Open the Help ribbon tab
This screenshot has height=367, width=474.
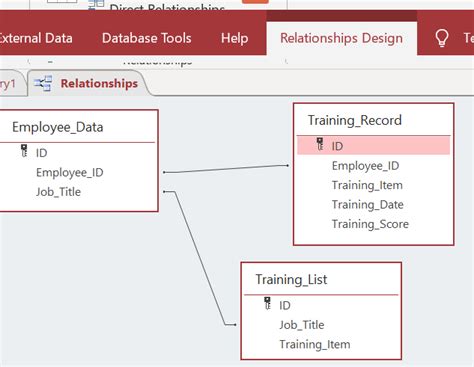(234, 38)
